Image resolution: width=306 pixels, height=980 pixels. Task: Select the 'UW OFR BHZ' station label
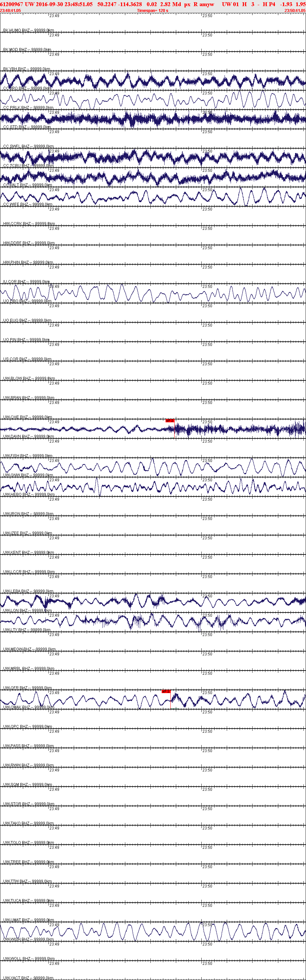pyautogui.click(x=28, y=688)
